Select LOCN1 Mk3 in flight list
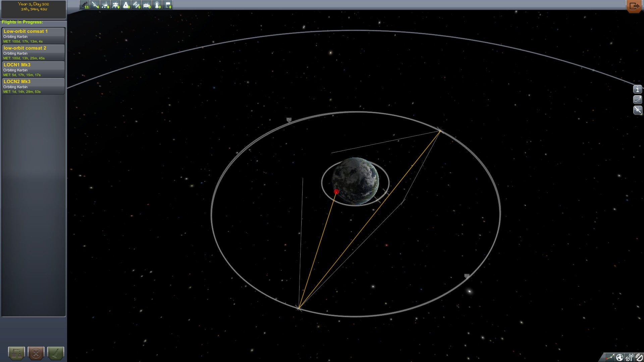 [x=33, y=69]
